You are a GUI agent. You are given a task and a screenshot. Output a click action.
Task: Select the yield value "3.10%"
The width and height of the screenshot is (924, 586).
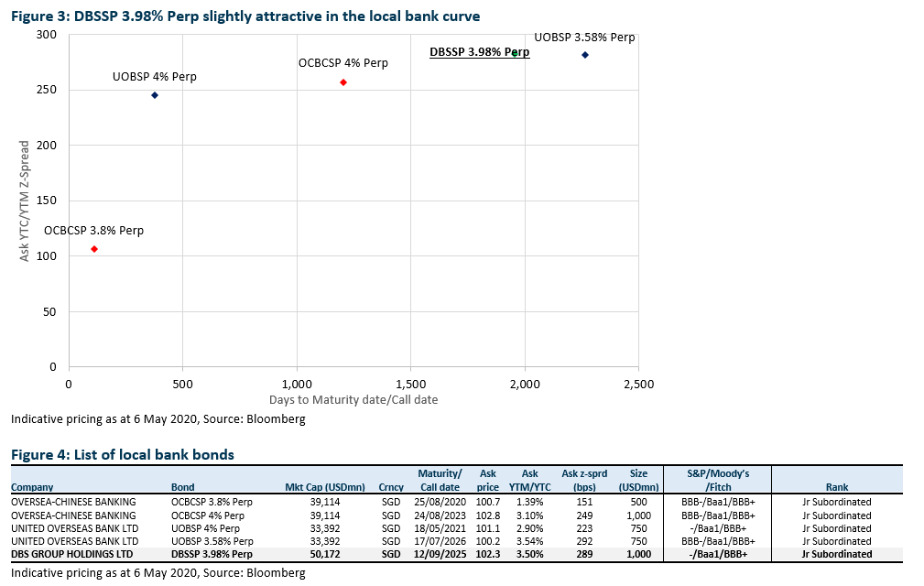[x=530, y=515]
